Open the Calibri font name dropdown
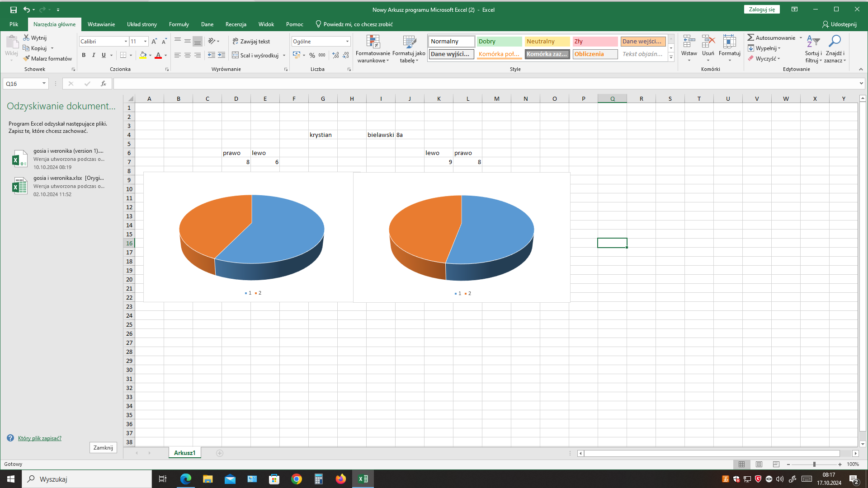Image resolution: width=868 pixels, height=488 pixels. click(126, 41)
